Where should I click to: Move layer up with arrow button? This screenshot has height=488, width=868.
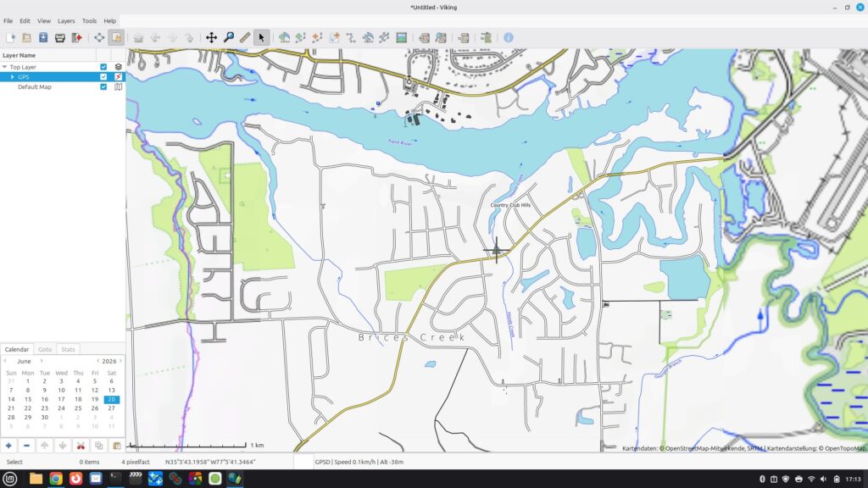click(44, 446)
